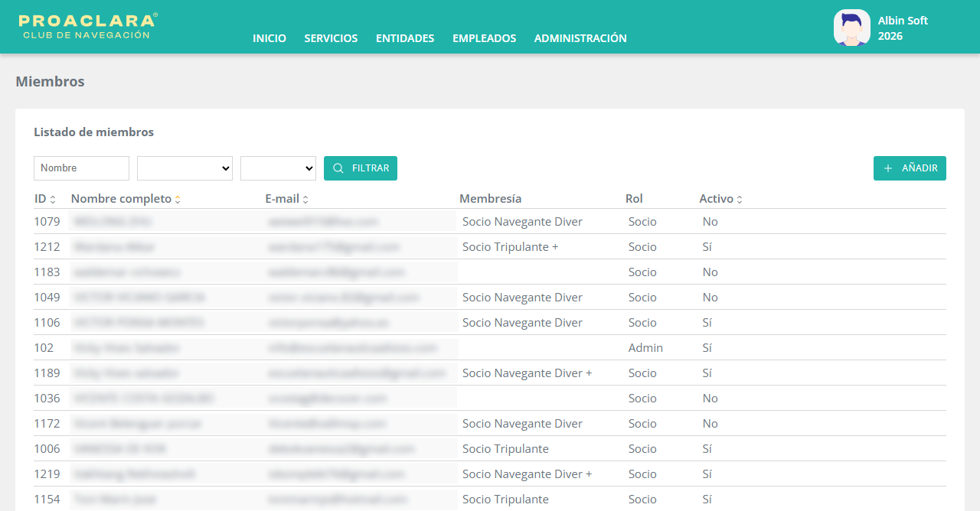Image resolution: width=980 pixels, height=511 pixels.
Task: Click the Membresía column header
Action: [490, 199]
